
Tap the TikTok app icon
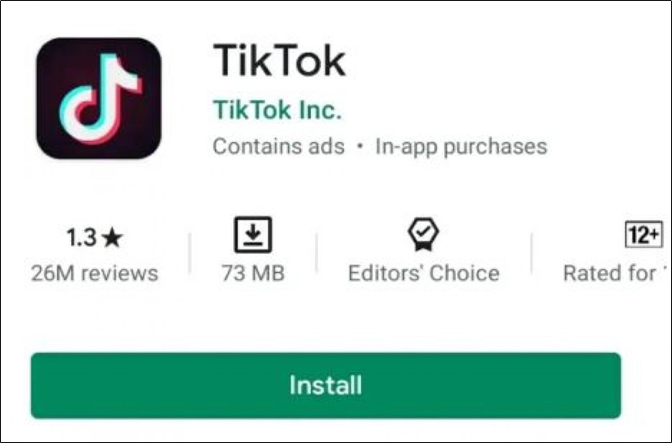[99, 98]
